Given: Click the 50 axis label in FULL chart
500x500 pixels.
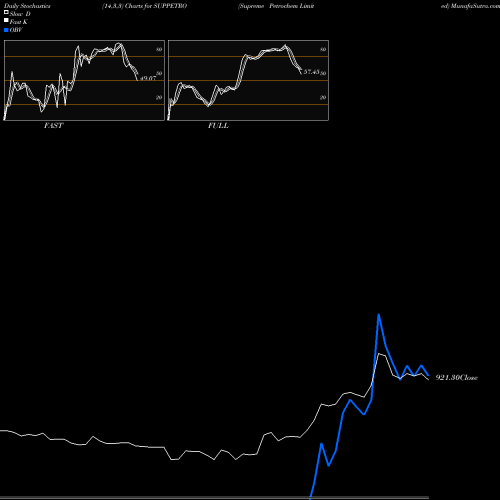Looking at the screenshot, I should pos(323,73).
